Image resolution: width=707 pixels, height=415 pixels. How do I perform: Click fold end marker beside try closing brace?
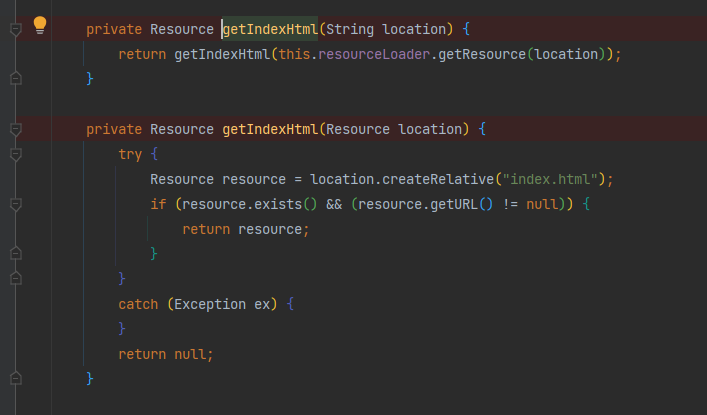16,278
